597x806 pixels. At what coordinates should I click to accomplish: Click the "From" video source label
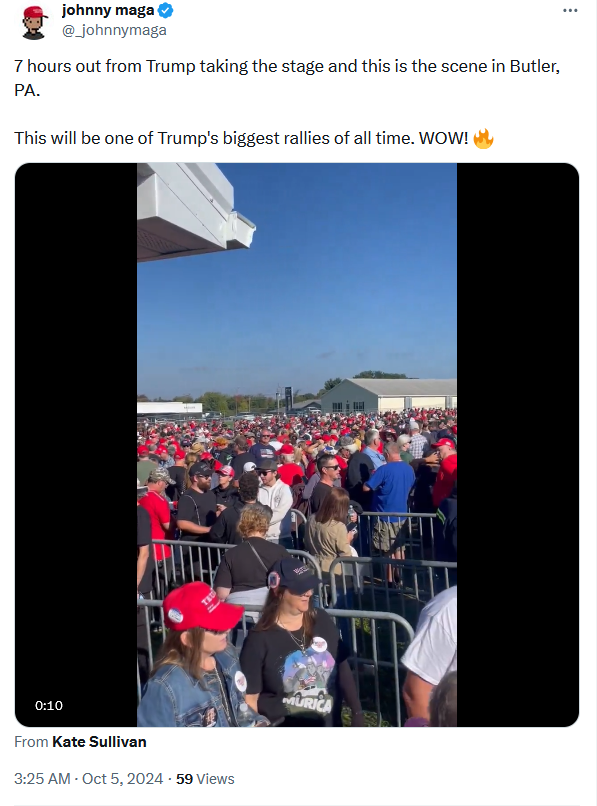(x=31, y=742)
